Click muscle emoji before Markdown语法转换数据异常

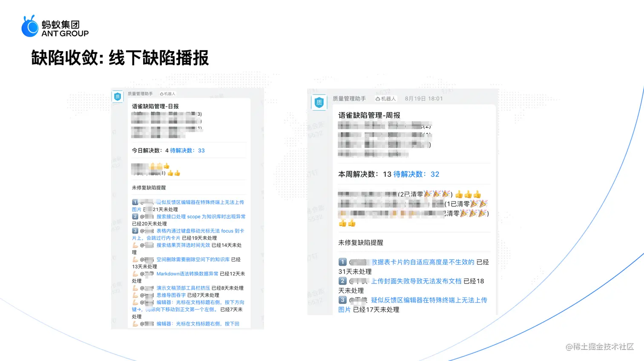(135, 274)
